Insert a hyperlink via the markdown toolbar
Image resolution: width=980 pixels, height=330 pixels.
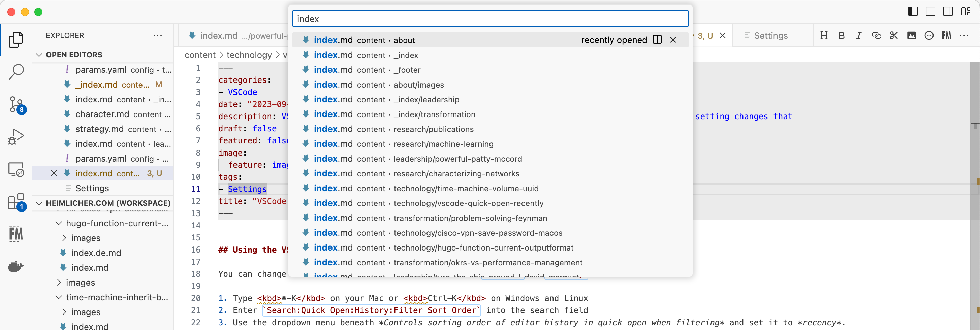click(877, 35)
